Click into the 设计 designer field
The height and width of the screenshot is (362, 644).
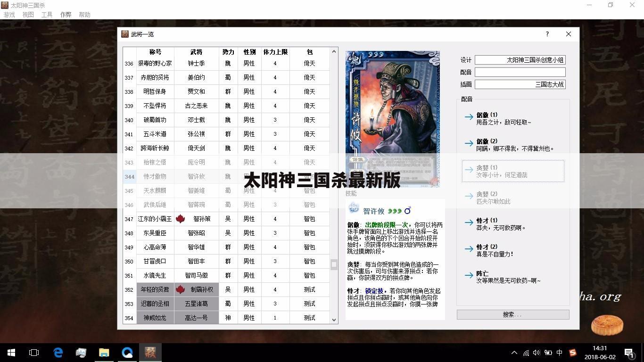click(x=520, y=60)
